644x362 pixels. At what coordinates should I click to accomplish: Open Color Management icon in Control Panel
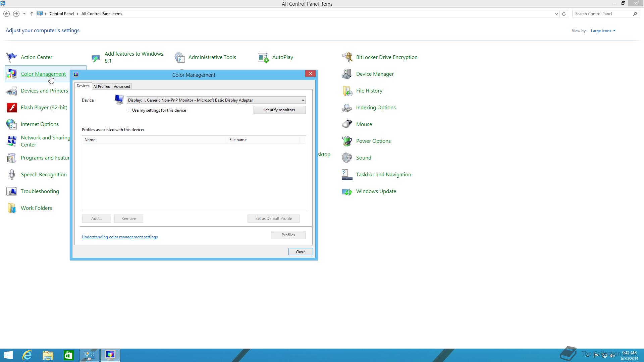point(12,74)
